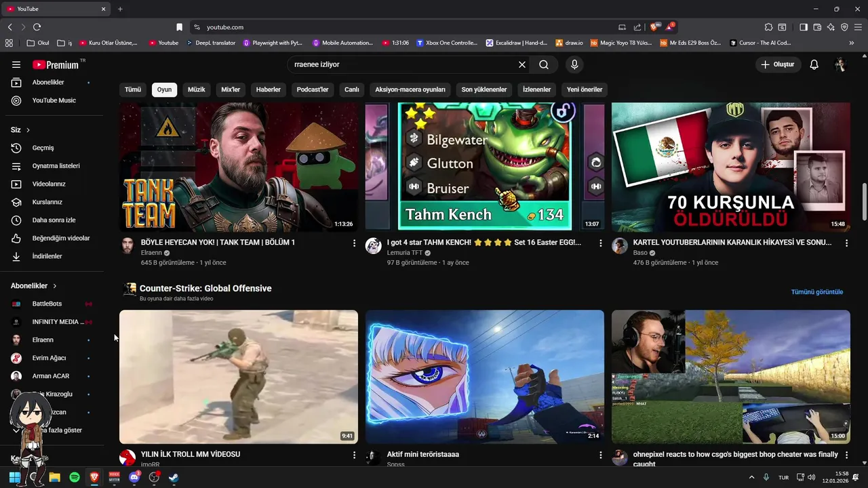This screenshot has width=868, height=488.
Task: Open Daha sonra izle
Action: (52, 220)
